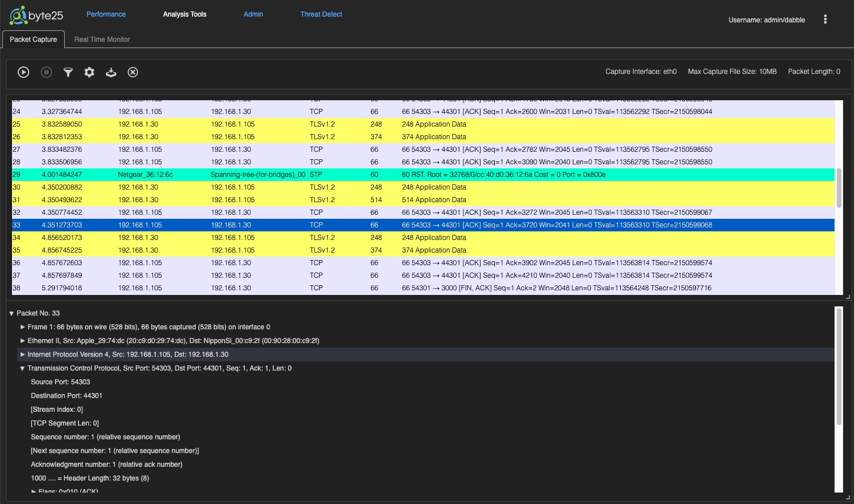Image resolution: width=854 pixels, height=504 pixels.
Task: Clear captured packets with X icon
Action: pos(133,72)
